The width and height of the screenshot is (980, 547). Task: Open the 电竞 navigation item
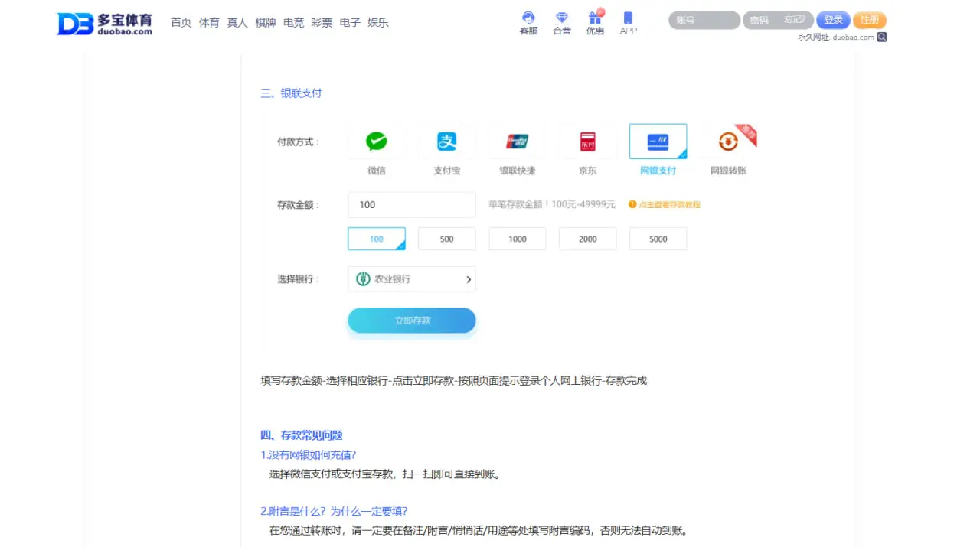293,22
